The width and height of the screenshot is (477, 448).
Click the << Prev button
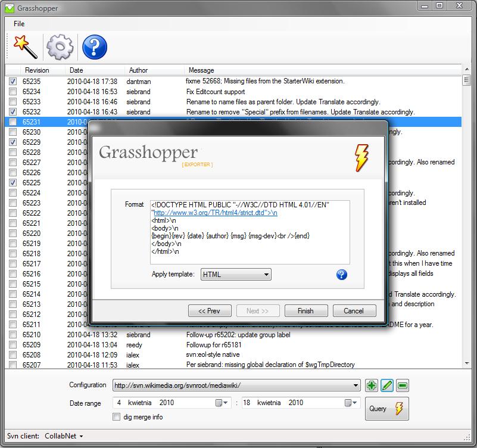pyautogui.click(x=210, y=311)
